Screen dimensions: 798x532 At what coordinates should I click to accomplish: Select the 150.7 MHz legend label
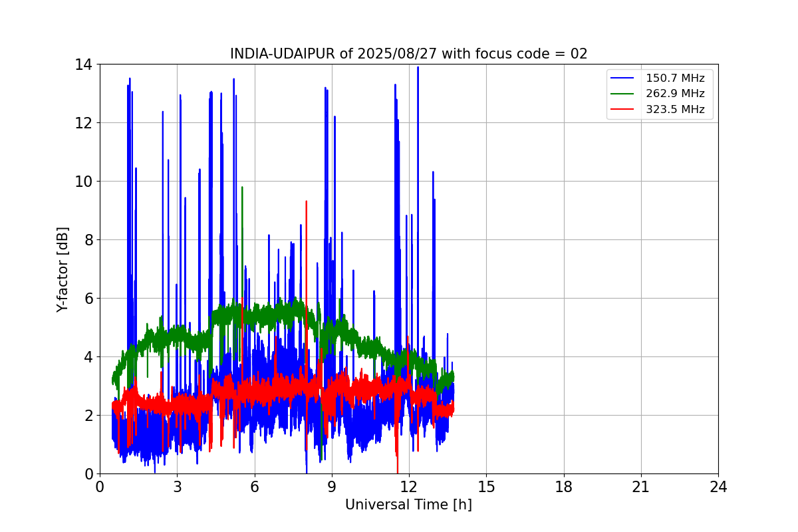point(675,78)
